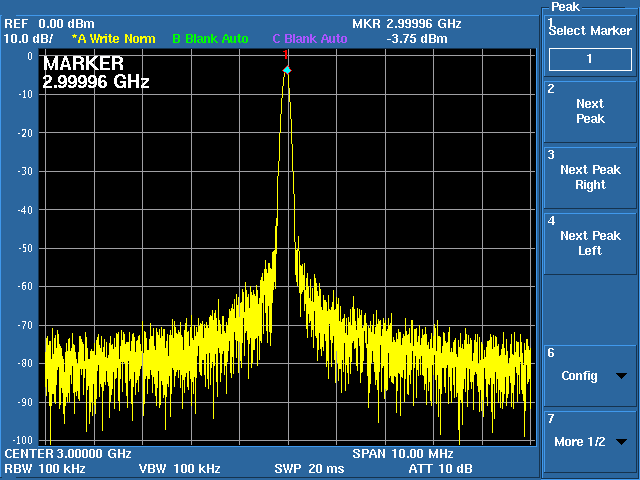Viewport: 640px width, 480px height.
Task: Click the cyan diamond marker on peak
Action: 287,70
